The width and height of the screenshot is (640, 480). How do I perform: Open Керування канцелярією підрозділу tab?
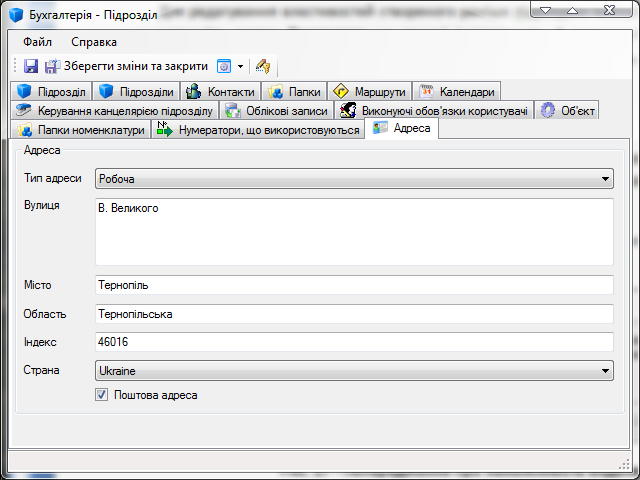114,111
